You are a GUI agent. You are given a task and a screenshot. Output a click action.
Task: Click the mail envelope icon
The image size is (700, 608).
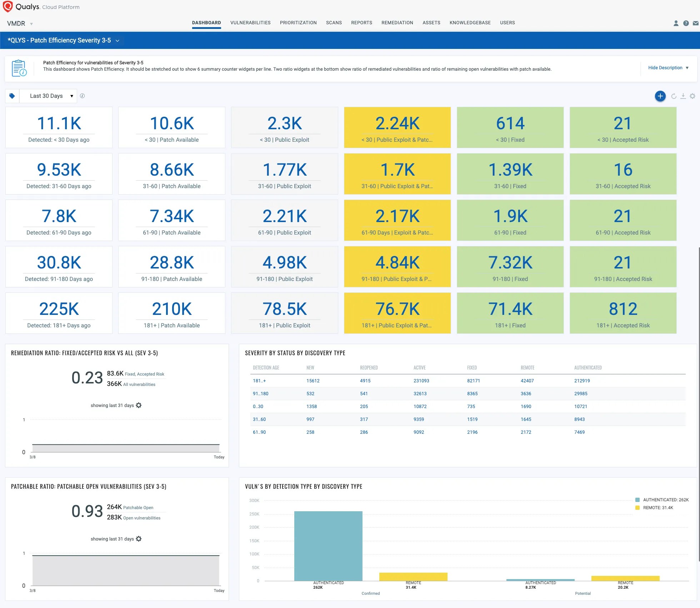[696, 23]
